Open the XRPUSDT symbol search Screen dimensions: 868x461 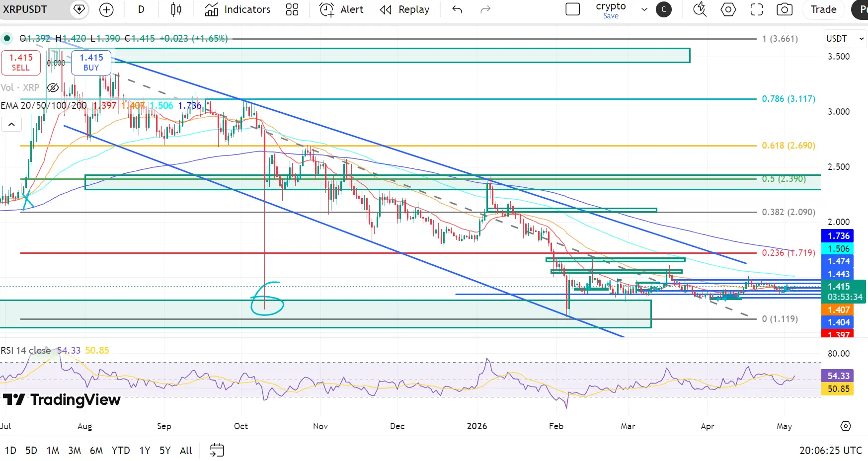tap(25, 9)
